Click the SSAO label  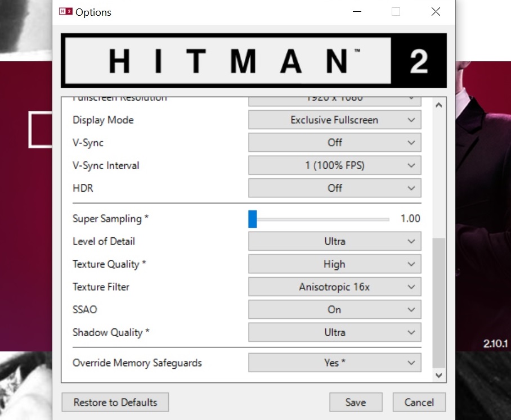tap(85, 310)
